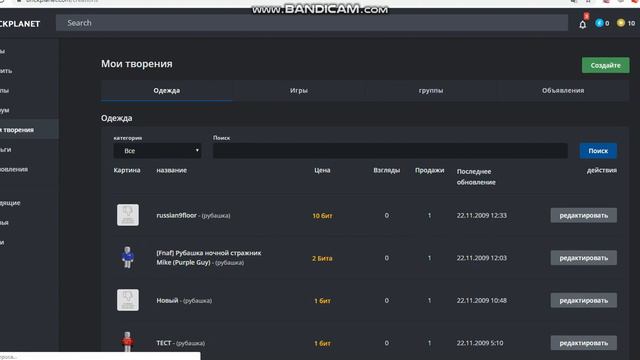
Task: Open the творения sidebar item
Action: tap(29, 130)
